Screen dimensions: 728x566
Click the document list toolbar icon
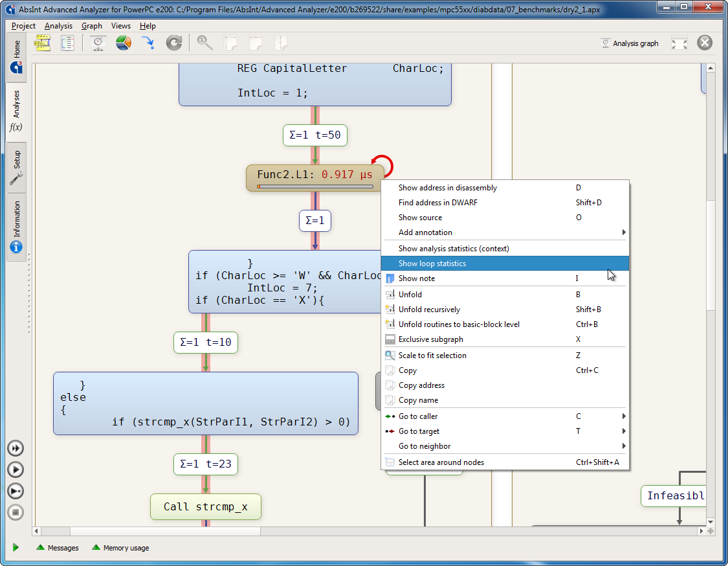[x=67, y=43]
